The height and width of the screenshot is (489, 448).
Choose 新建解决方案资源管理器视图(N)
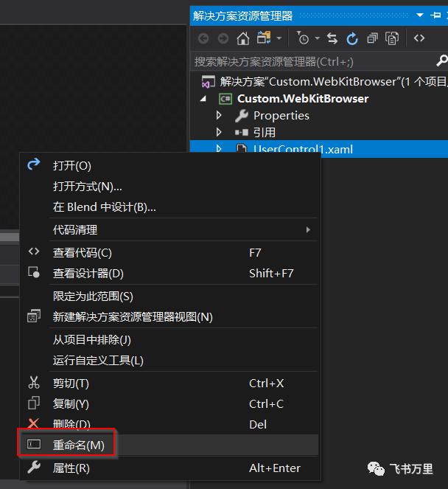pyautogui.click(x=169, y=316)
